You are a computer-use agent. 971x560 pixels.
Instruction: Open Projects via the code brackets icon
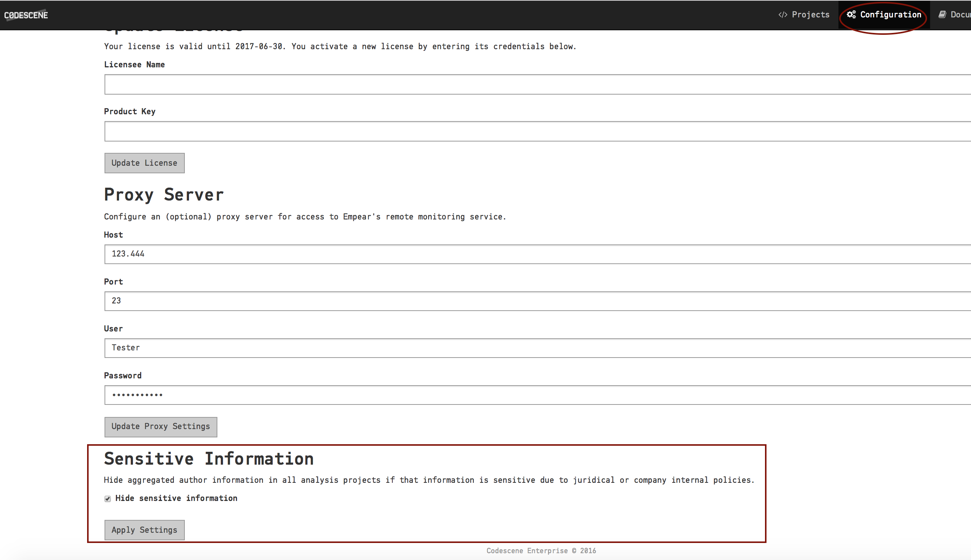pos(783,14)
